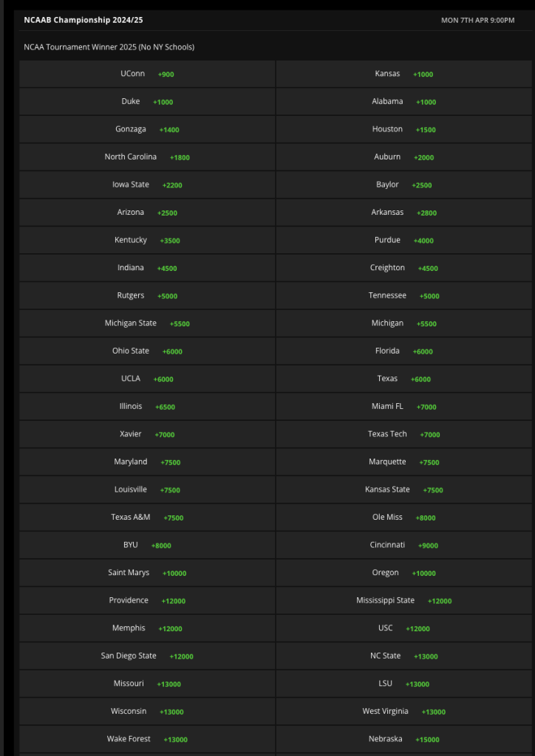Select UConn at +900 odds
Image resolution: width=535 pixels, height=756 pixels.
pyautogui.click(x=147, y=75)
